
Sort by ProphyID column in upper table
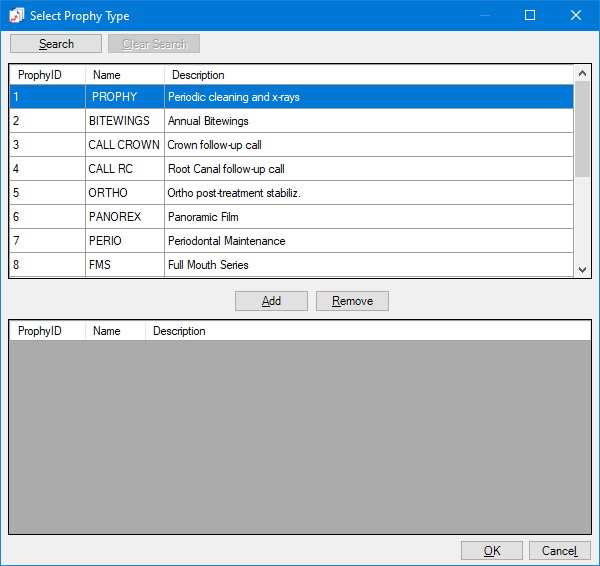pos(47,75)
